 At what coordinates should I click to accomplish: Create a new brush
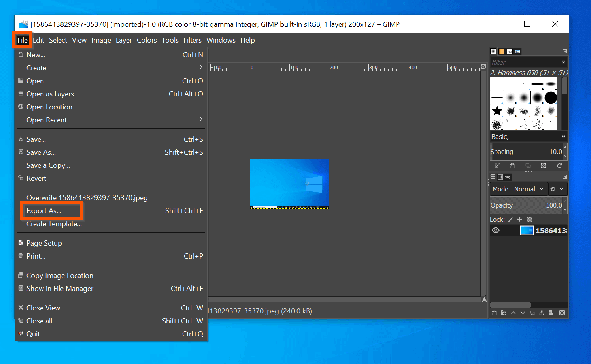pos(512,166)
